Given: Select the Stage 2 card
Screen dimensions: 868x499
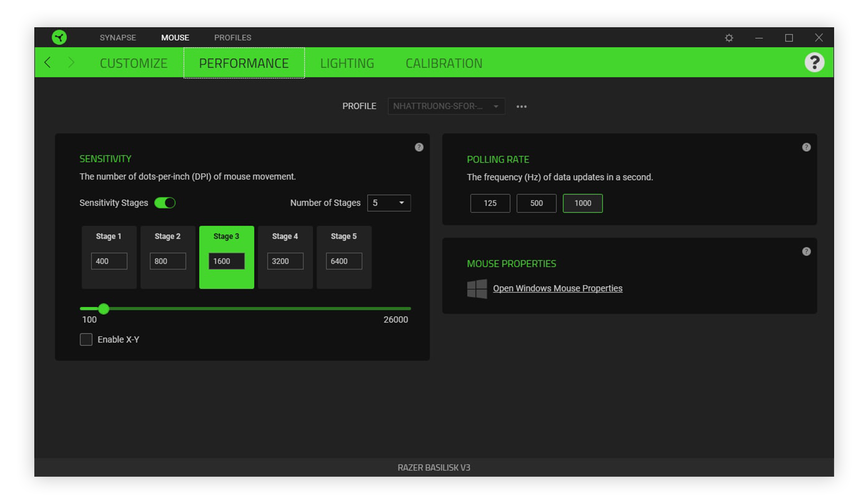Looking at the screenshot, I should click(x=168, y=257).
